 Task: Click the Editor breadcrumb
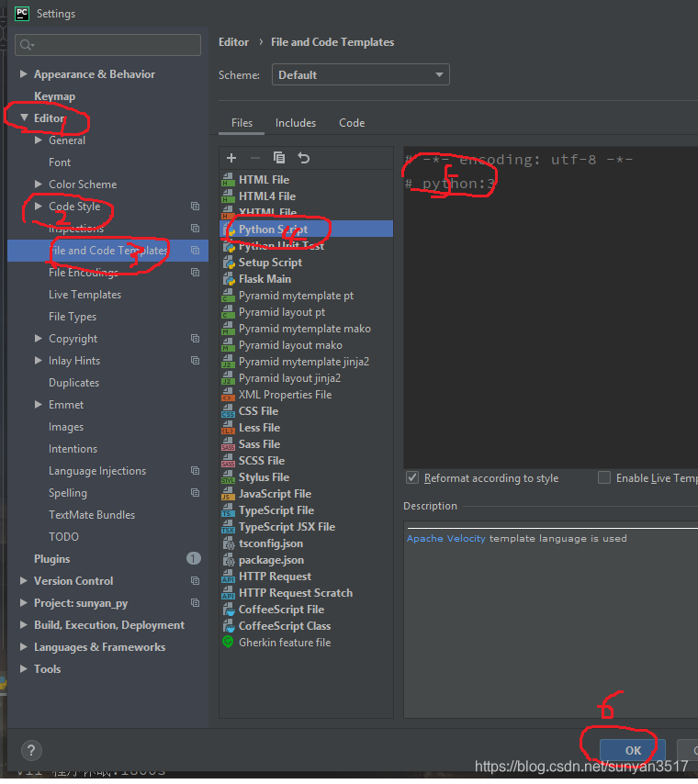click(233, 42)
